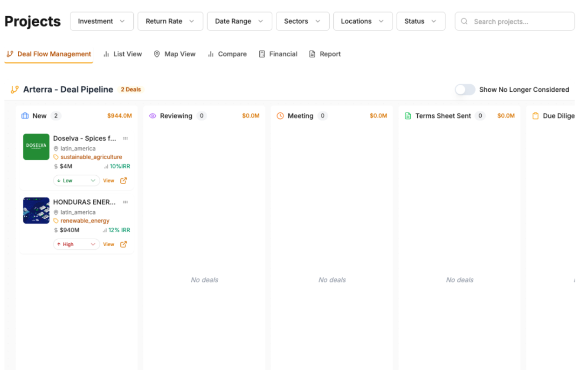Open the Investment filter dropdown
Image resolution: width=588 pixels, height=382 pixels.
tap(102, 21)
